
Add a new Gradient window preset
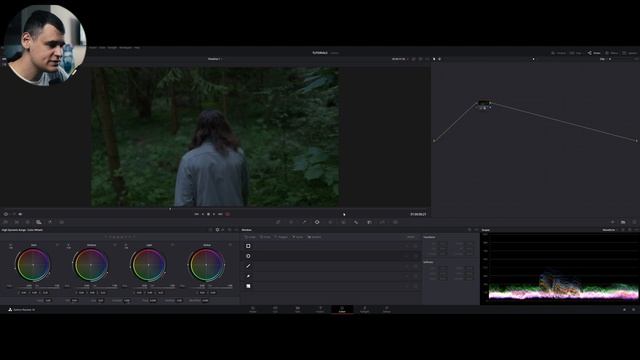[314, 237]
